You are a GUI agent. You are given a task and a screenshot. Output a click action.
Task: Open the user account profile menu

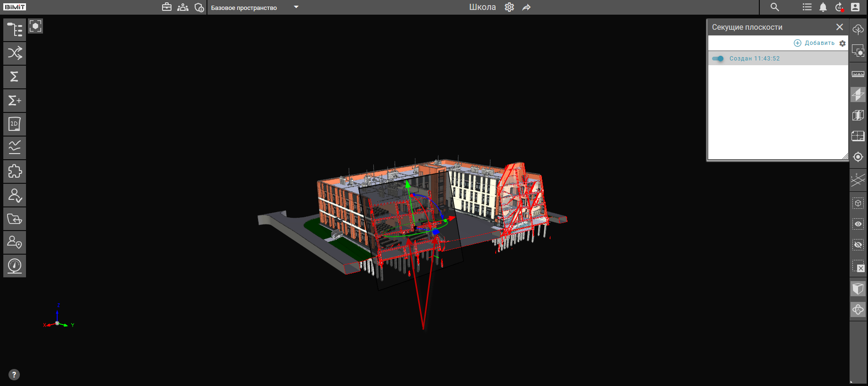point(855,7)
